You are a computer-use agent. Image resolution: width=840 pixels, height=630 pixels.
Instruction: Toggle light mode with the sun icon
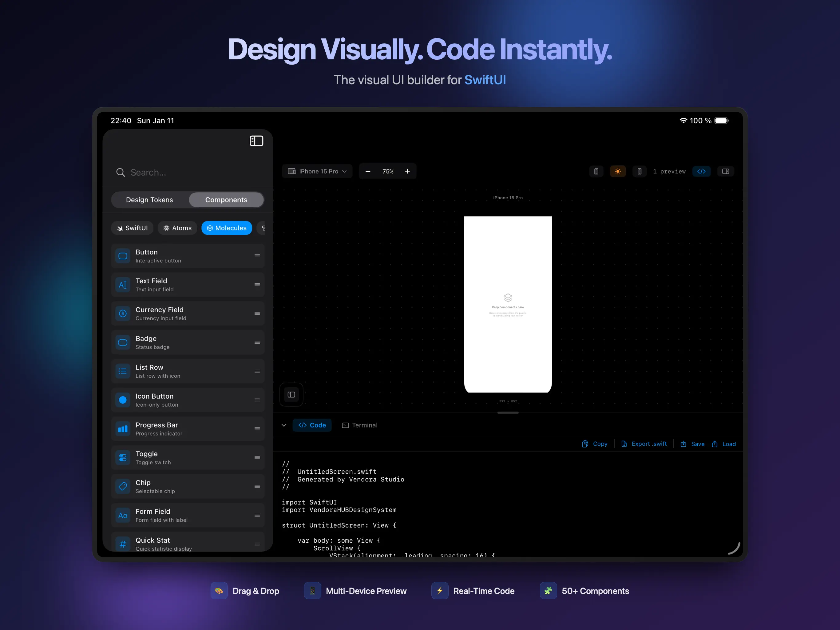tap(618, 171)
